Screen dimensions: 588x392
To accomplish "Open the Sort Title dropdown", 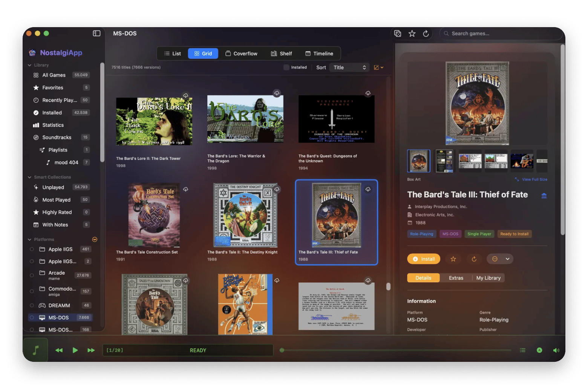I will 349,67.
